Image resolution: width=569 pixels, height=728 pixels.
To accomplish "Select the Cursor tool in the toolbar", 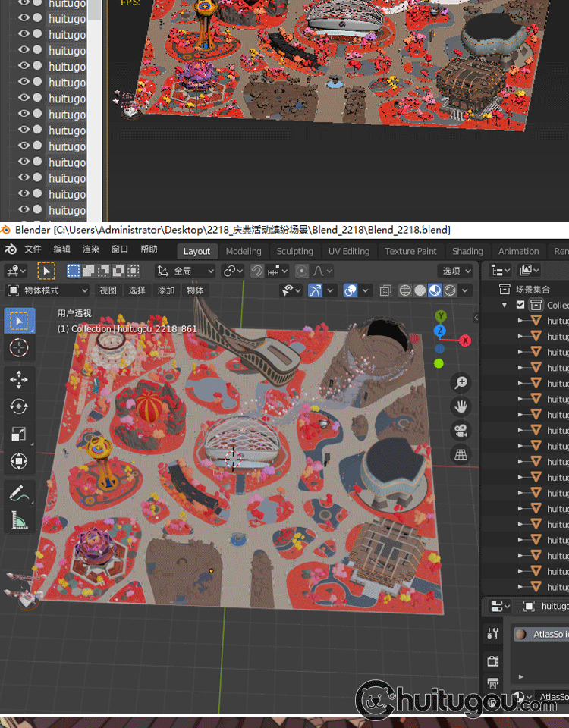I will click(19, 347).
